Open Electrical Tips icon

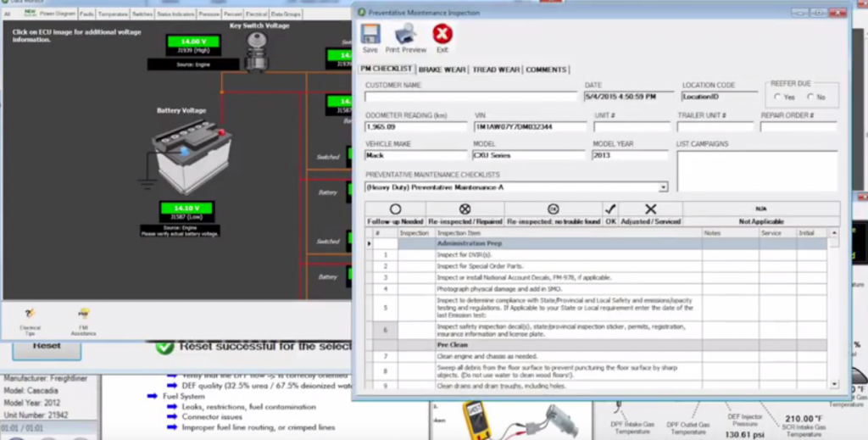[30, 315]
